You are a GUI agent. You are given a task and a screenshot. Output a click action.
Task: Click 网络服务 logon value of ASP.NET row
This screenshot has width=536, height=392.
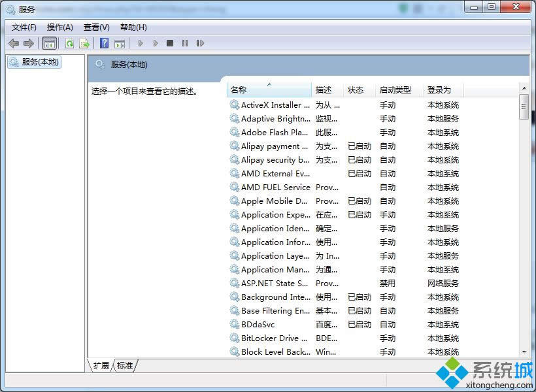(x=443, y=283)
